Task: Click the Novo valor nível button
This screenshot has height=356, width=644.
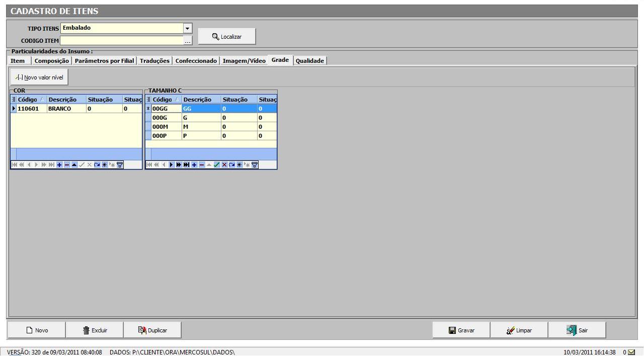Action: 39,77
